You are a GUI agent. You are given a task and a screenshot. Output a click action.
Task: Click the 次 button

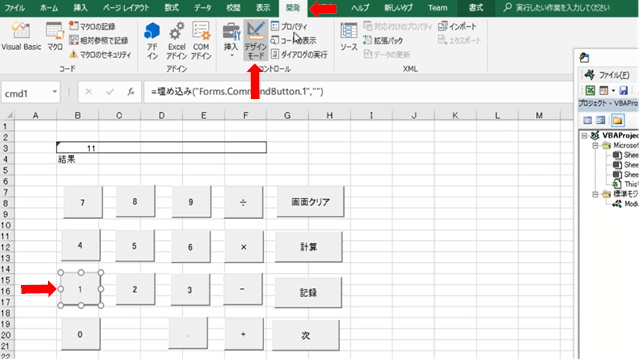click(x=306, y=336)
